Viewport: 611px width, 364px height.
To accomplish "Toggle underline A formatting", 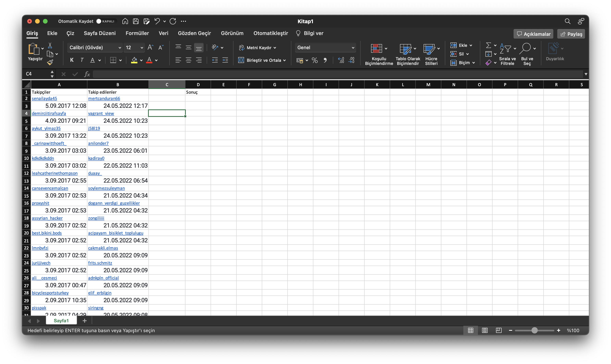I will pyautogui.click(x=93, y=60).
